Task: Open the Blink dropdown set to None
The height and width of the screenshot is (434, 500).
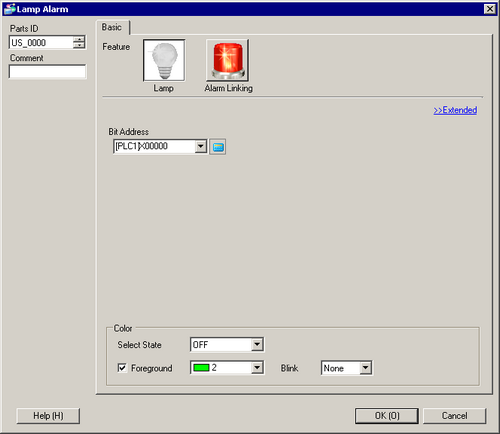Action: pos(346,368)
